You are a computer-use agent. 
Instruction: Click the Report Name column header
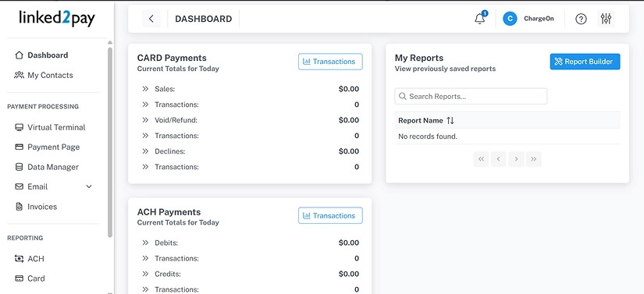(x=420, y=121)
